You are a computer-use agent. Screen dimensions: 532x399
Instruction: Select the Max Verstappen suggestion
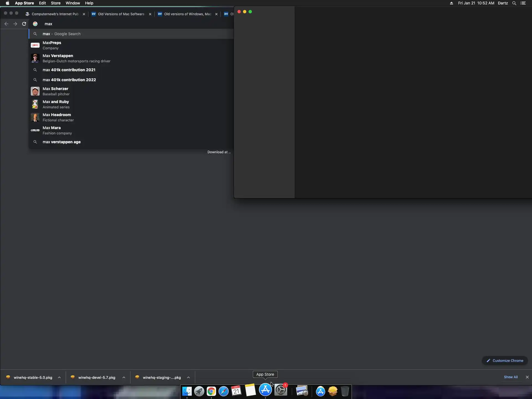pos(58,58)
